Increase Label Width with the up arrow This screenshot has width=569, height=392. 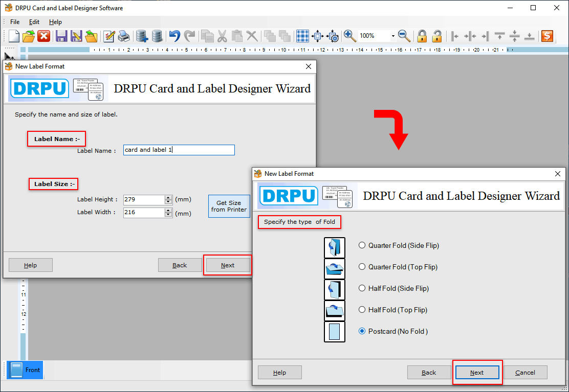click(168, 210)
